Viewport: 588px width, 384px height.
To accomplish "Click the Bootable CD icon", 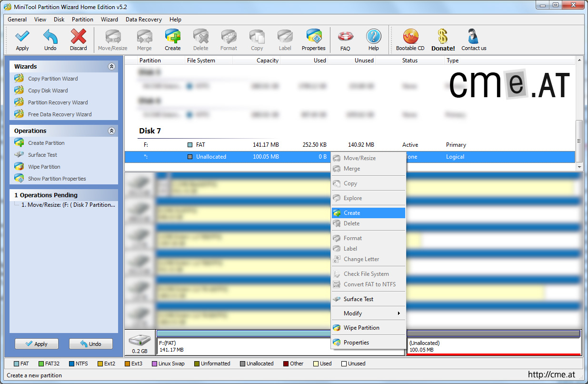I will 410,37.
